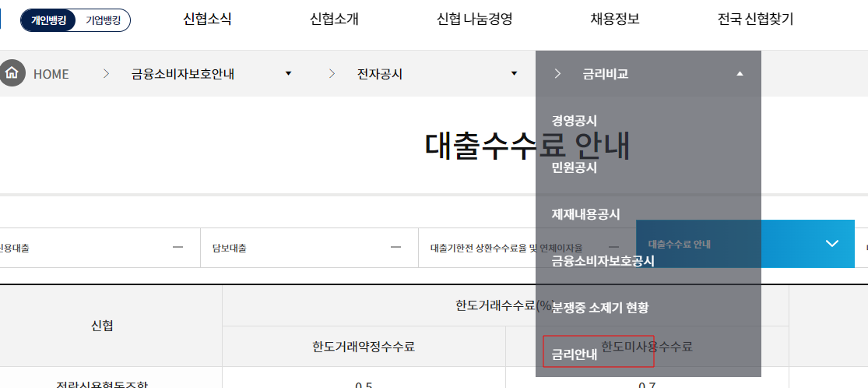
Task: Open the 담보대출 tab
Action: 310,247
